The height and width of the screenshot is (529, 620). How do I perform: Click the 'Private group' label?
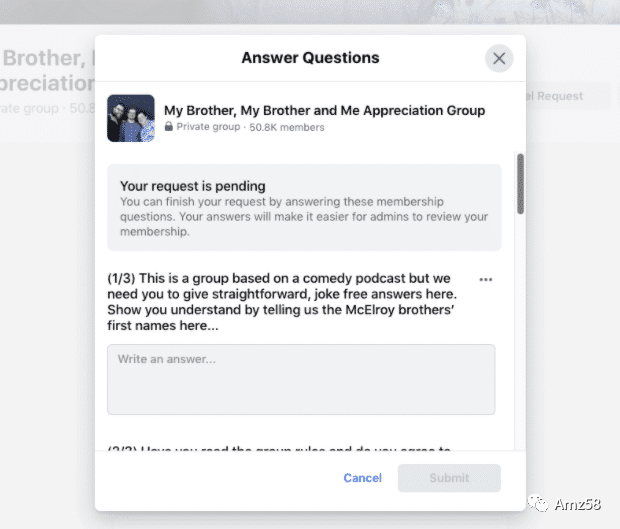(x=208, y=127)
